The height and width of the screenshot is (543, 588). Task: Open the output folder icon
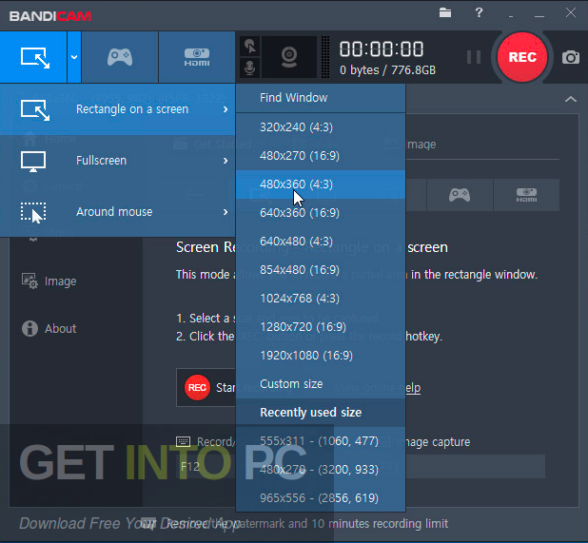(x=445, y=13)
